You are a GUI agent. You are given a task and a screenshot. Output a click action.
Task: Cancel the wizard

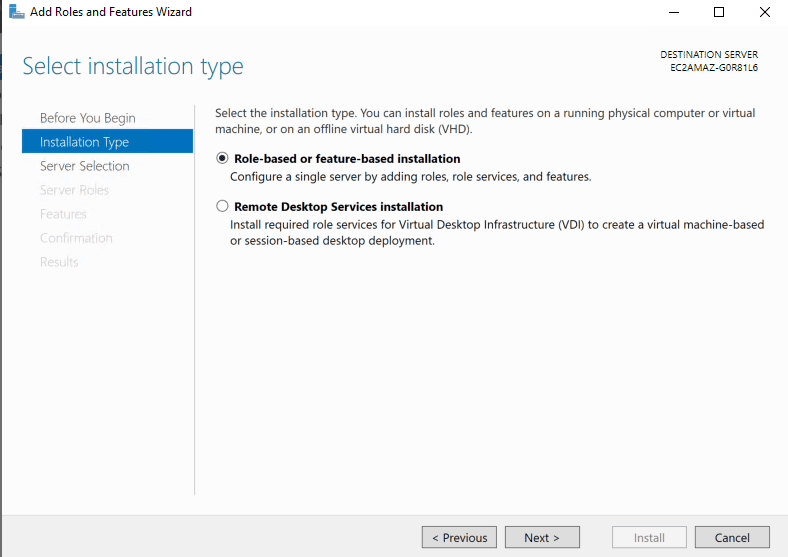click(732, 537)
